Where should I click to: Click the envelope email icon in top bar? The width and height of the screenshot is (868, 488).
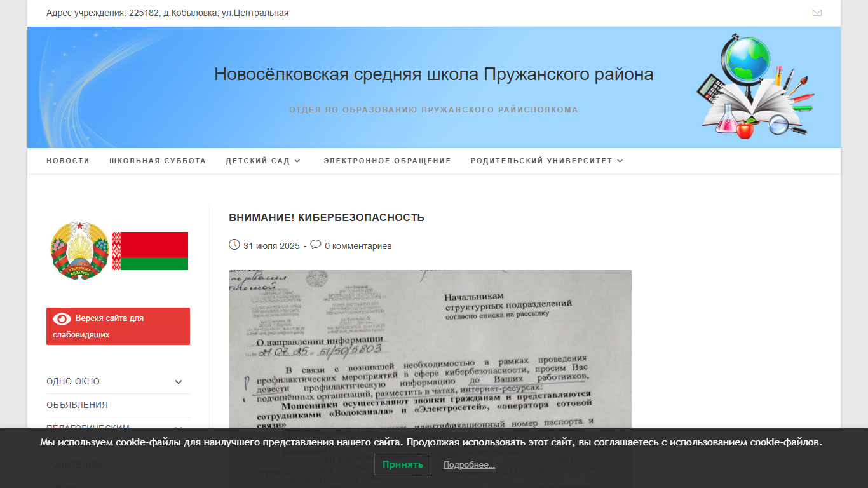tap(817, 13)
